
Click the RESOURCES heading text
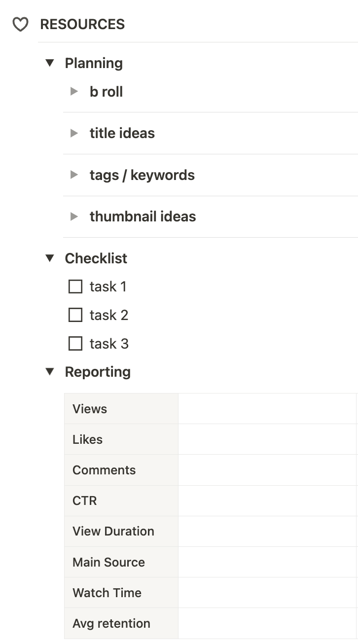tap(82, 24)
